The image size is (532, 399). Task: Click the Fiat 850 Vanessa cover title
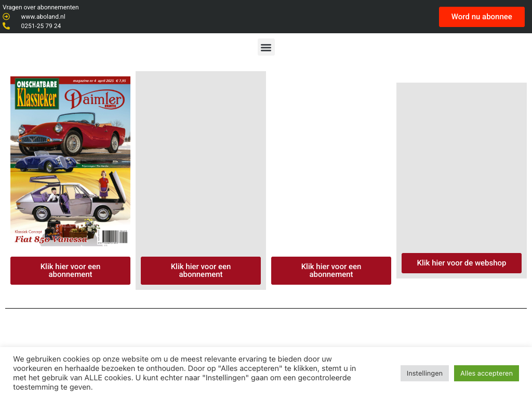pyautogui.click(x=51, y=240)
